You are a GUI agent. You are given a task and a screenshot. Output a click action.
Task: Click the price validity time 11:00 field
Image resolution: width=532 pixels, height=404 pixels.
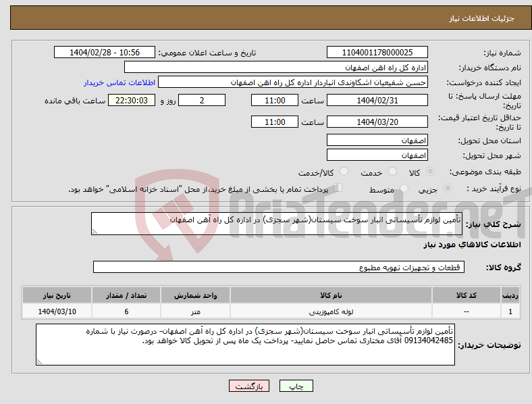(x=275, y=122)
